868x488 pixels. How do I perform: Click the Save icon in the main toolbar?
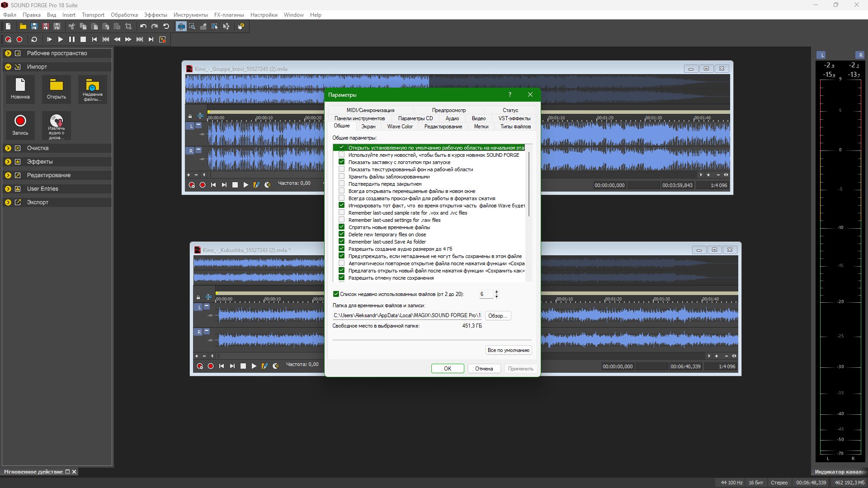tap(34, 27)
